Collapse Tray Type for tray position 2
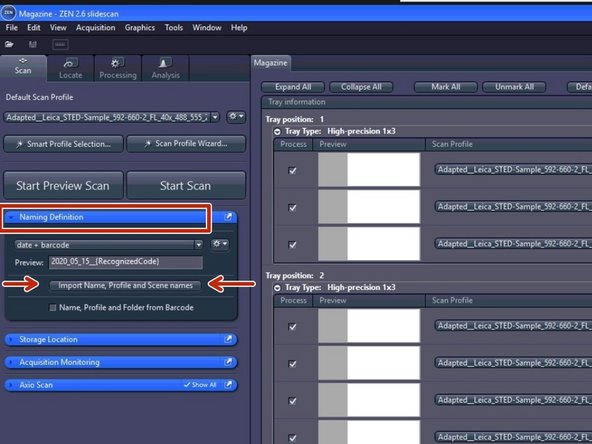This screenshot has width=592, height=444. (278, 288)
